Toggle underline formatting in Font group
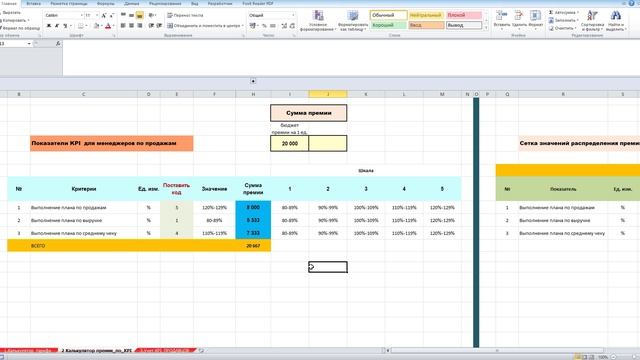The width and height of the screenshot is (640, 360). tap(65, 26)
